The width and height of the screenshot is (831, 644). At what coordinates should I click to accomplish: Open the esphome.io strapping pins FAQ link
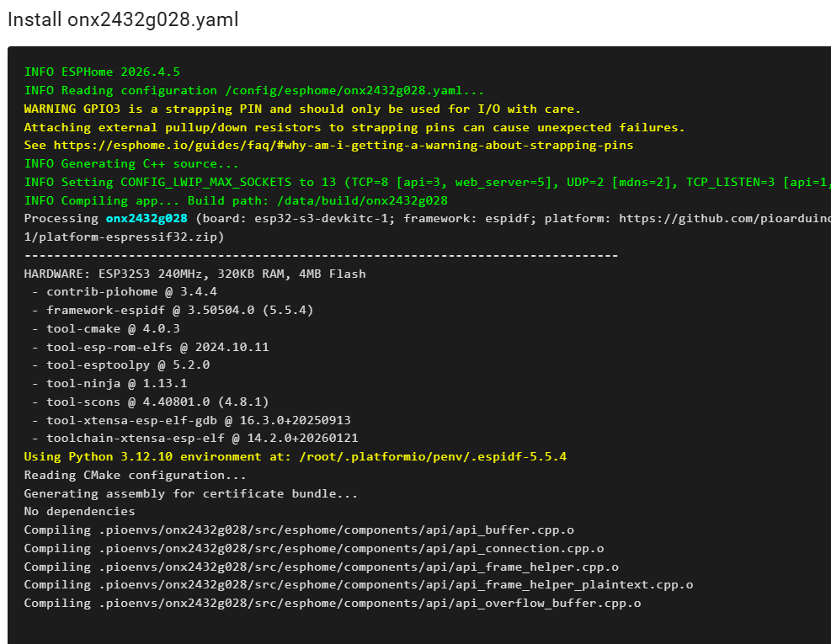(344, 146)
